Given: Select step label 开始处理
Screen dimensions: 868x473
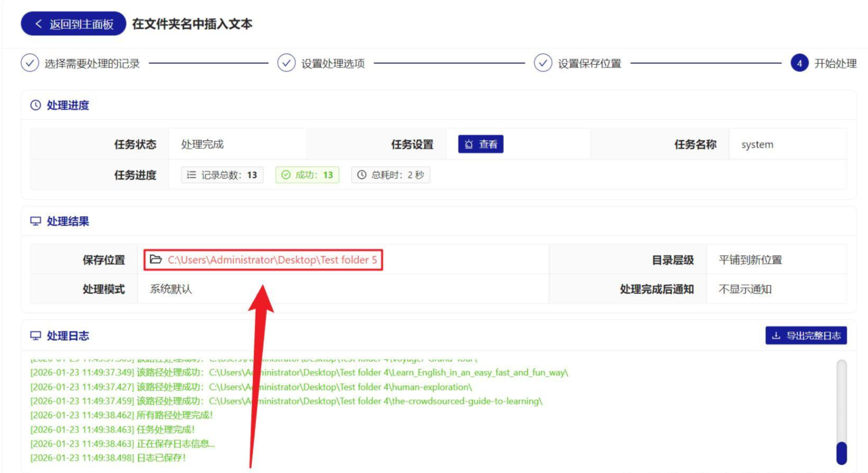Looking at the screenshot, I should pos(835,63).
